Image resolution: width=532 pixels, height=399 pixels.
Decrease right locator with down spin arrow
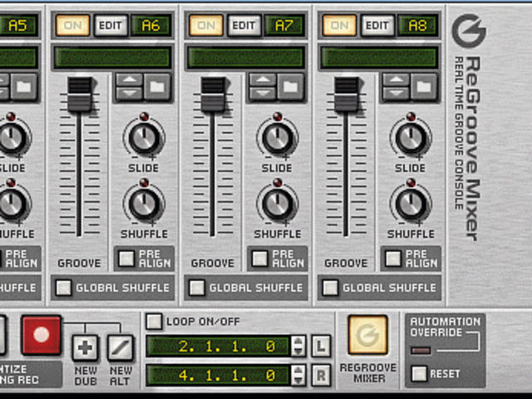(x=298, y=381)
